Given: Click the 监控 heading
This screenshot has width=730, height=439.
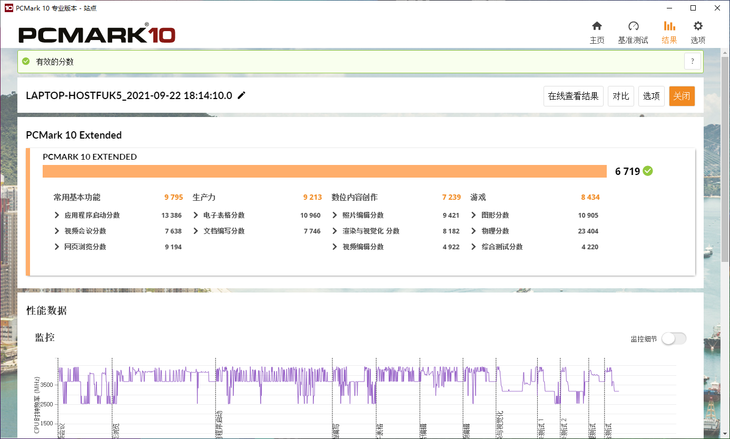Looking at the screenshot, I should tap(45, 337).
